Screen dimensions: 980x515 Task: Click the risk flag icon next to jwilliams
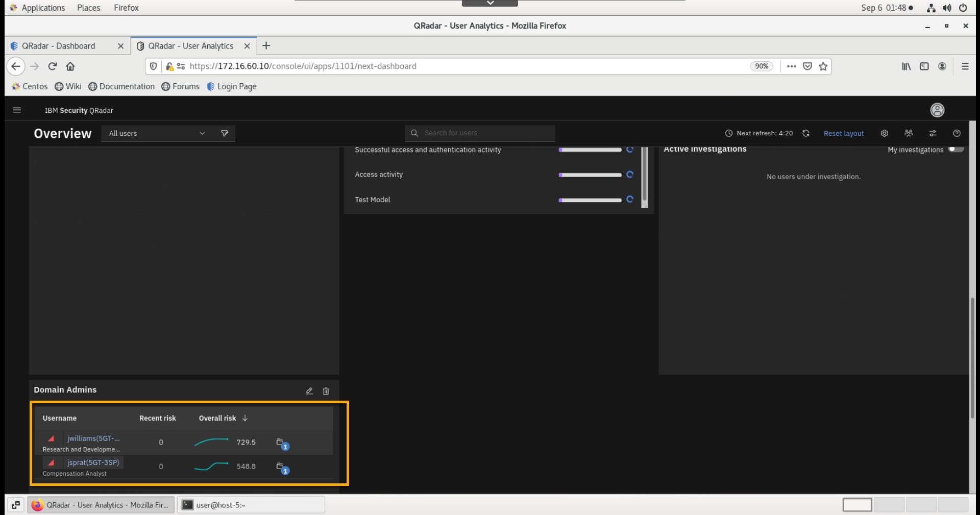[51, 438]
